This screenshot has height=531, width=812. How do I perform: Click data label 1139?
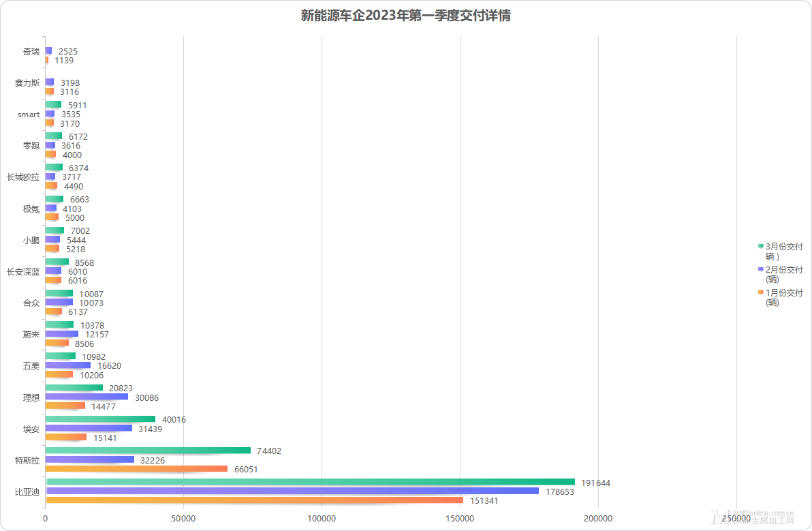coord(64,61)
